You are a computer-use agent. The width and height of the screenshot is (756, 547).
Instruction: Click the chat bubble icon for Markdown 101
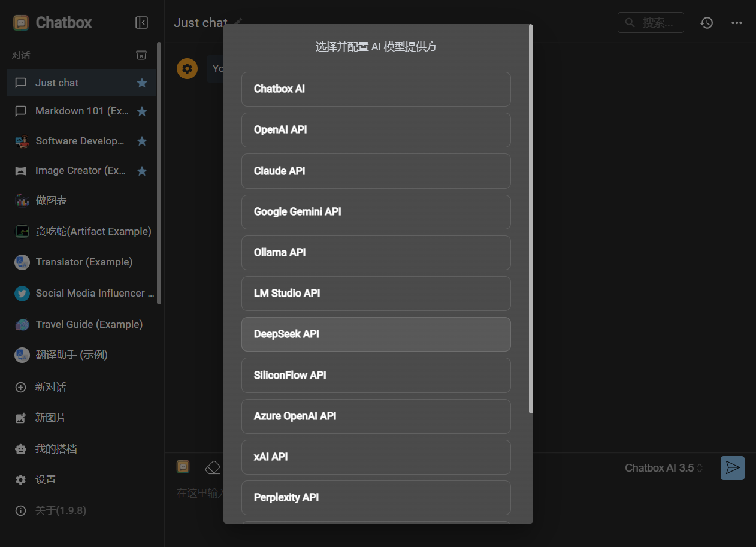coord(21,111)
